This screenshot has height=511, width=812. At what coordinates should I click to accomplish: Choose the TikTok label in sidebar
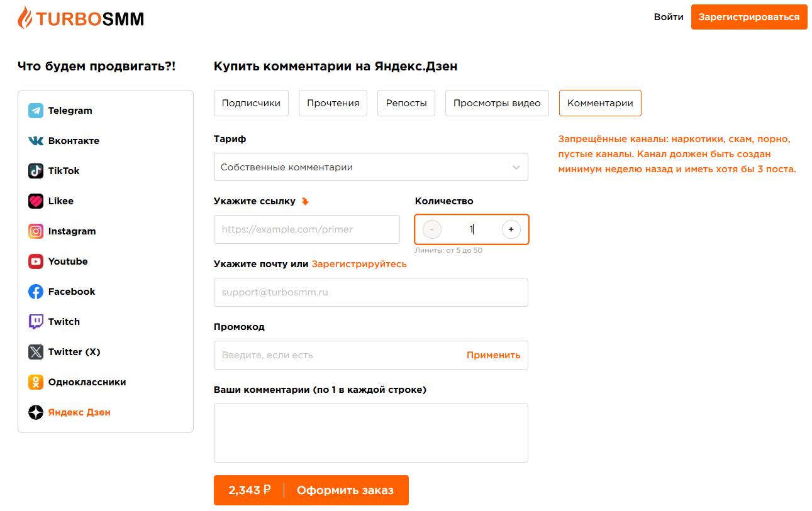pos(64,171)
